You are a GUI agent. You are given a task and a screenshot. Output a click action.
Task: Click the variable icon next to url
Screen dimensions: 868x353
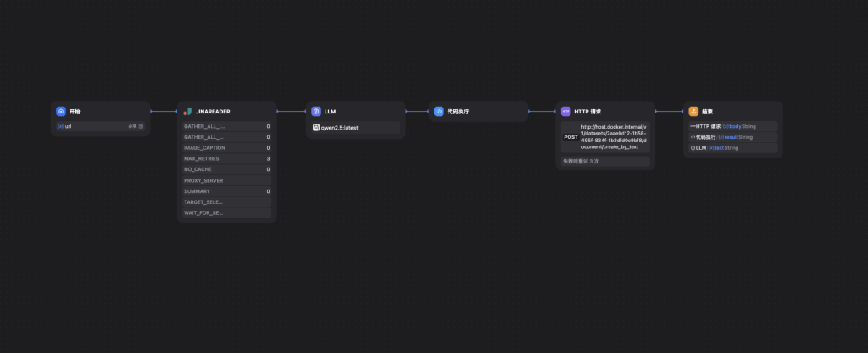[60, 125]
